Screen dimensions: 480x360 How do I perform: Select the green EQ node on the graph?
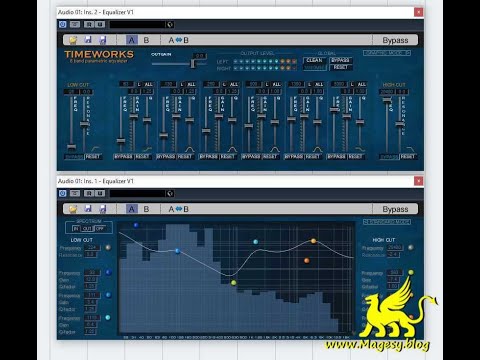234,283
